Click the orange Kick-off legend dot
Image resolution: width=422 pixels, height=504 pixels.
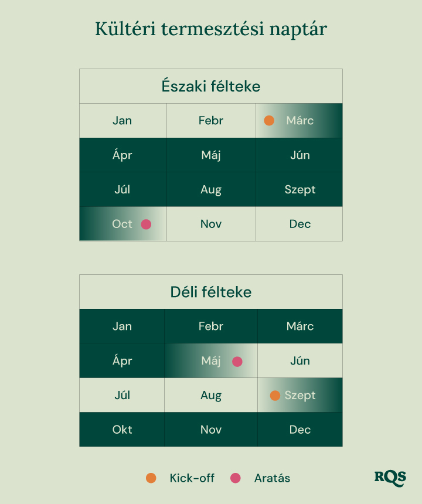click(151, 478)
